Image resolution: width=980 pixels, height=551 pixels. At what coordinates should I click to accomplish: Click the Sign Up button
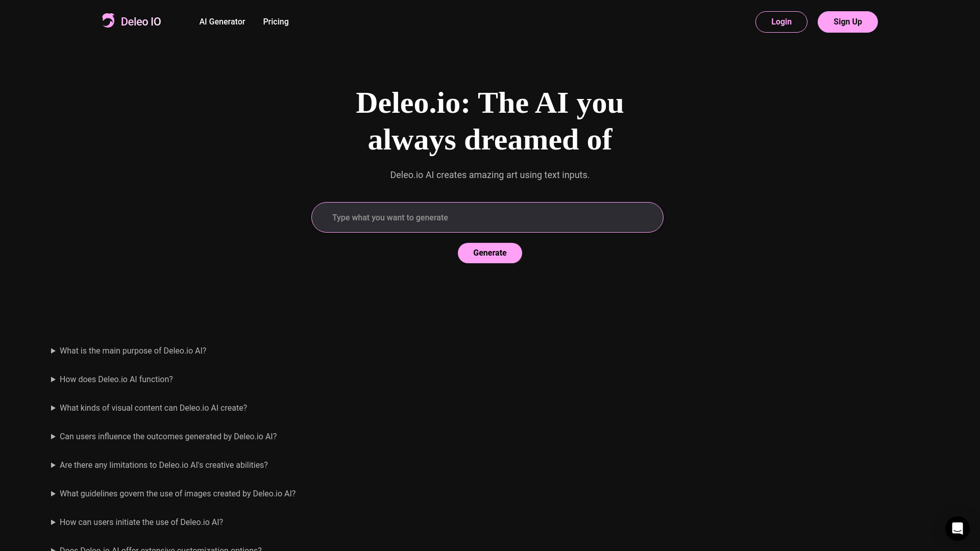point(847,21)
